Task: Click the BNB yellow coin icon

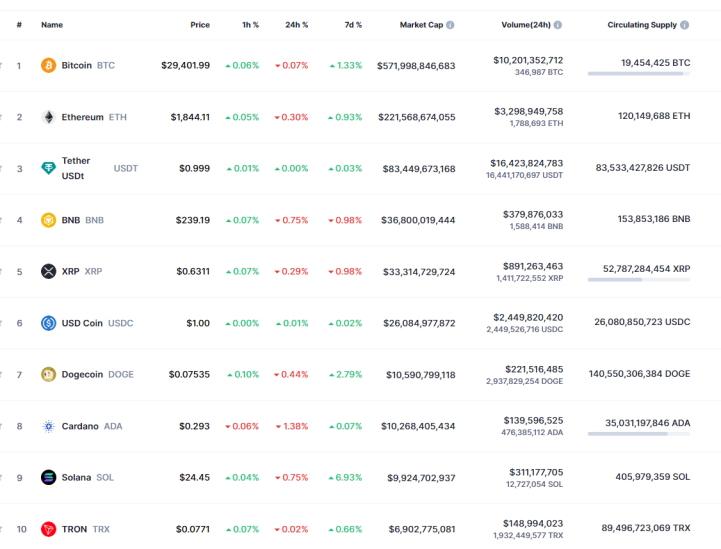Action: click(x=48, y=220)
